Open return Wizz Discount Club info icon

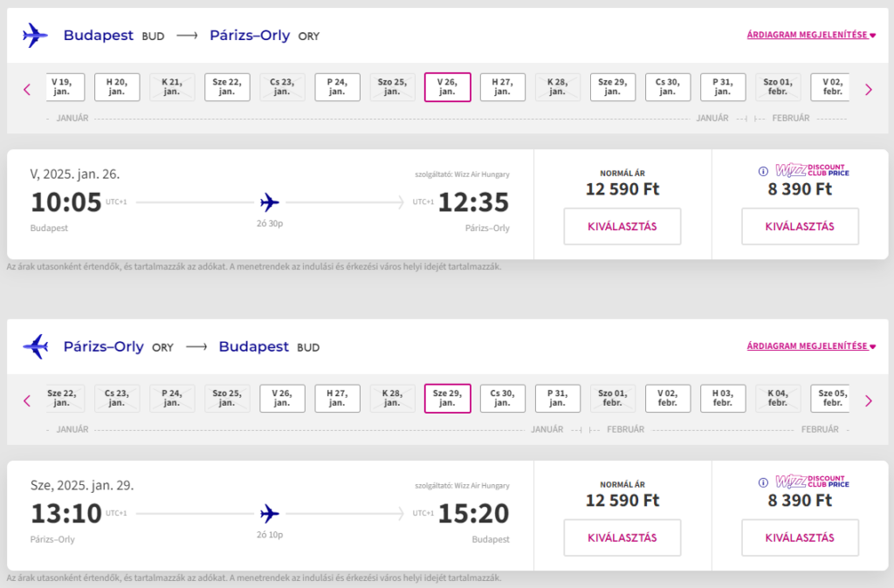763,482
